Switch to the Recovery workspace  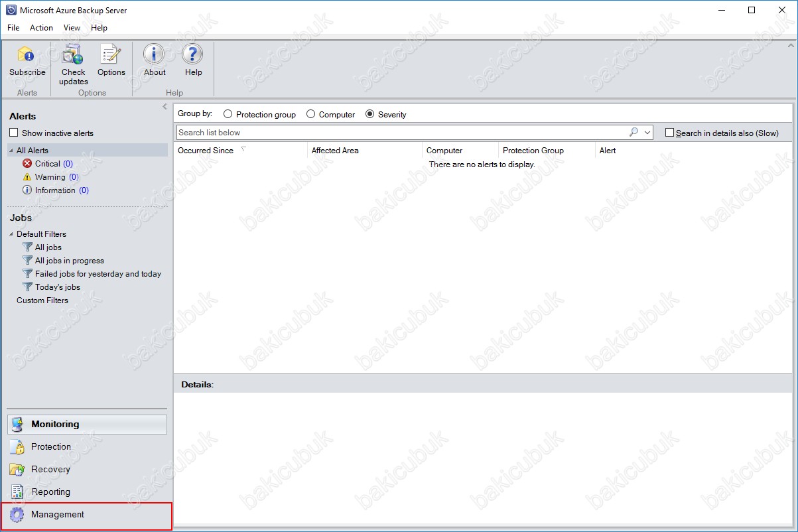[x=87, y=470]
